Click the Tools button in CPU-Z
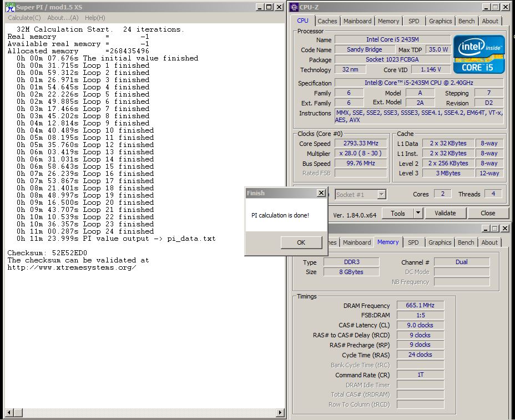Screen dimensions: 515x420 pos(398,213)
